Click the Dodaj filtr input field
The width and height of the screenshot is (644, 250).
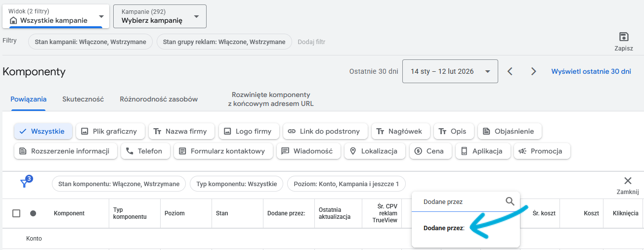tap(311, 42)
